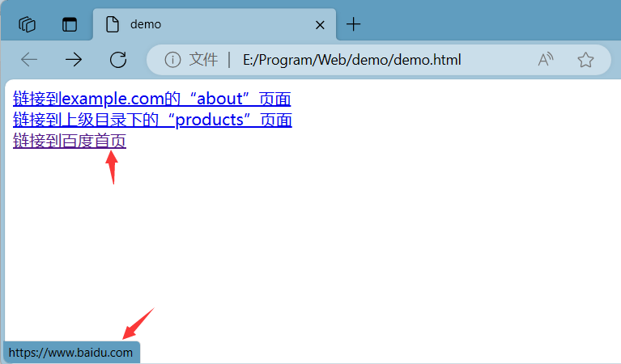Open a new tab with the plus button
Screen dimensions: 621x364
[x=353, y=24]
